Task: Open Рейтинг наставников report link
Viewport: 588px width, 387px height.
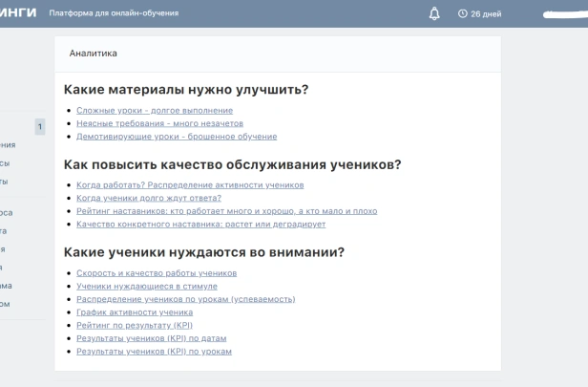Action: [226, 210]
